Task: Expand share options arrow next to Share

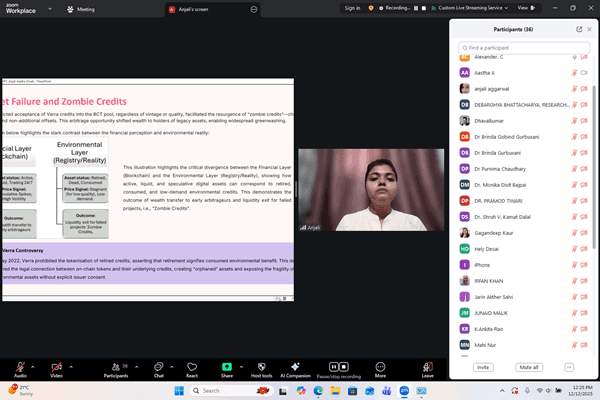Action: (x=241, y=367)
